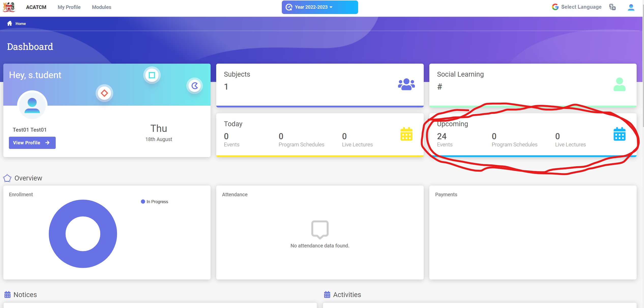Screen dimensions: 644x308
Task: Toggle the In Progress legend item
Action: coord(154,202)
